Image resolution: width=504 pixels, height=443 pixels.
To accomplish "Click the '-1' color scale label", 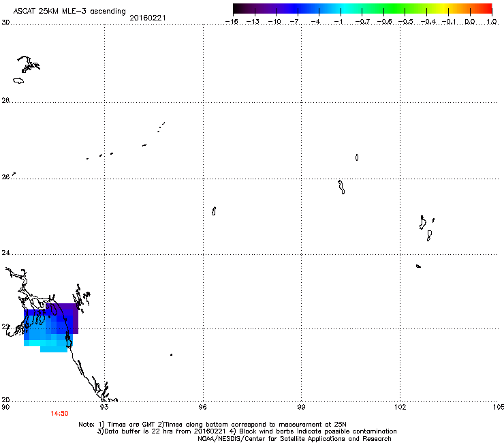I will pyautogui.click(x=338, y=22).
